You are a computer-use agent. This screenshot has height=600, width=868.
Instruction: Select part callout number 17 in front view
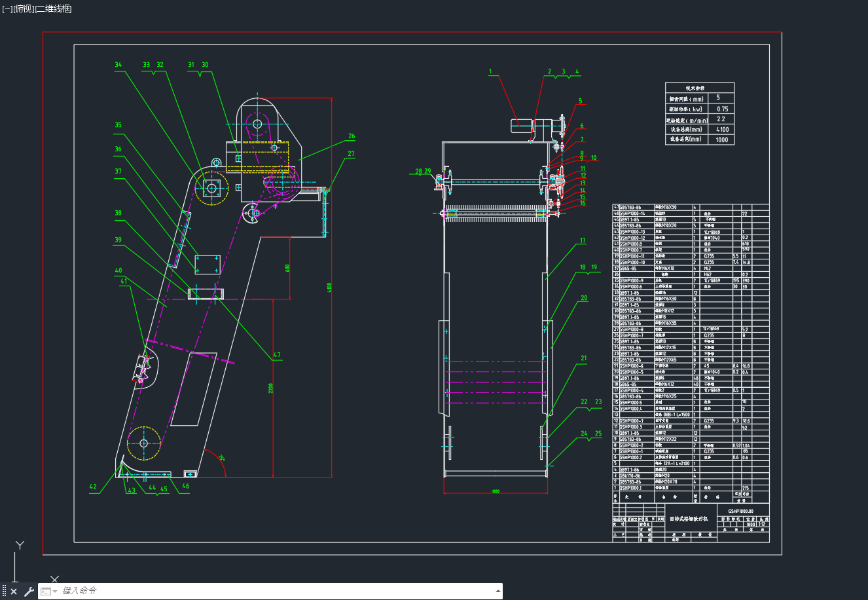click(583, 241)
